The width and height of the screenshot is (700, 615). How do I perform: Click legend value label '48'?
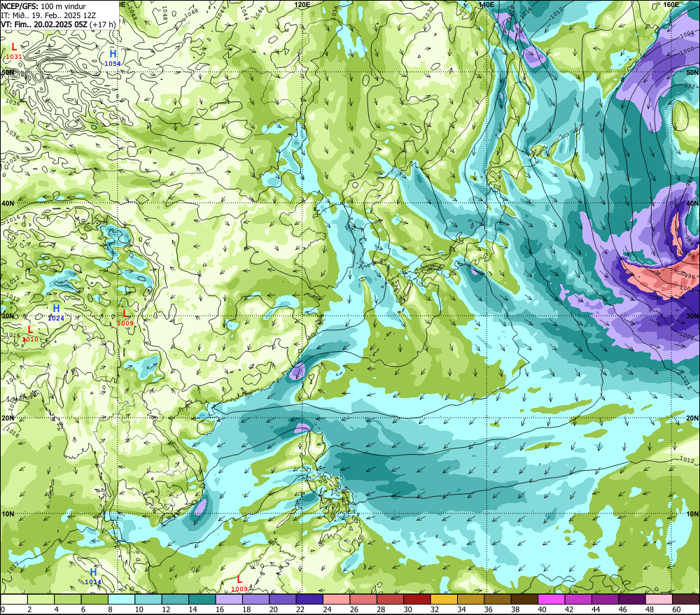650,609
